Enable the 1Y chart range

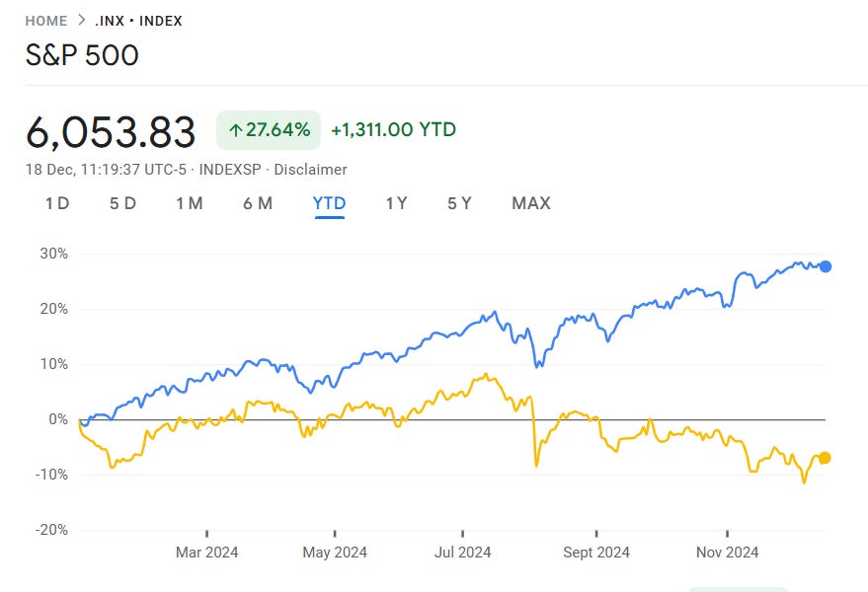point(395,203)
